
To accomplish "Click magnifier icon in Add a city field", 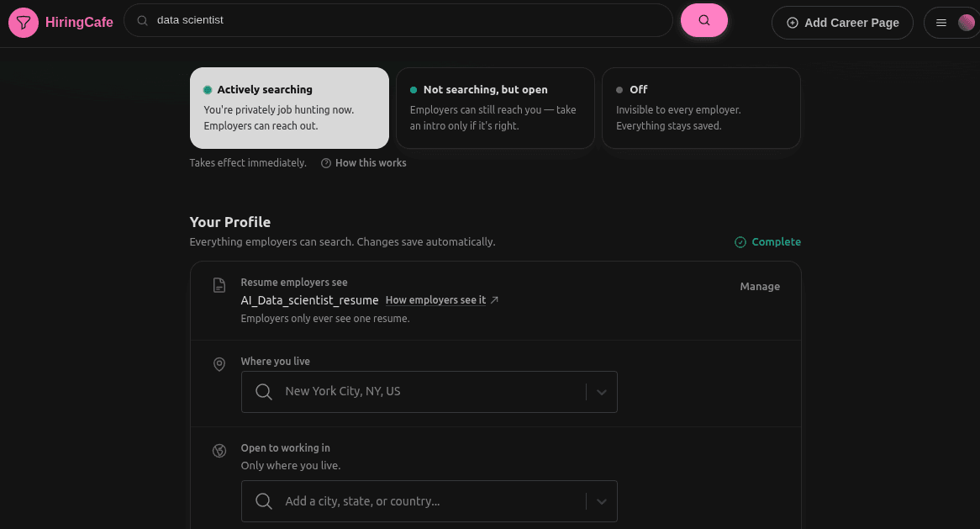I will pyautogui.click(x=264, y=501).
